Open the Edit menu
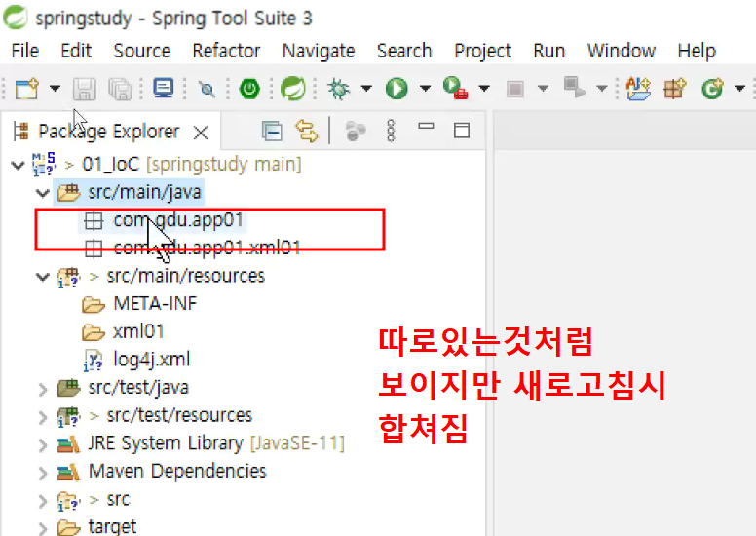 [x=76, y=51]
